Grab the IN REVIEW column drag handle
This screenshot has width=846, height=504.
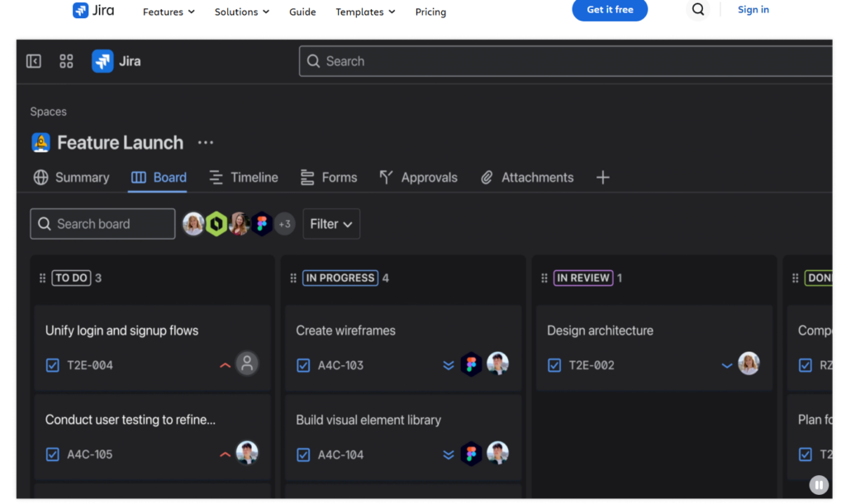coord(544,278)
